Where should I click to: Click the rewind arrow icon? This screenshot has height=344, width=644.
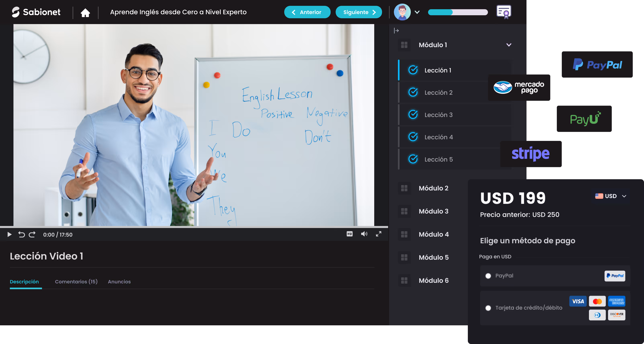point(21,234)
